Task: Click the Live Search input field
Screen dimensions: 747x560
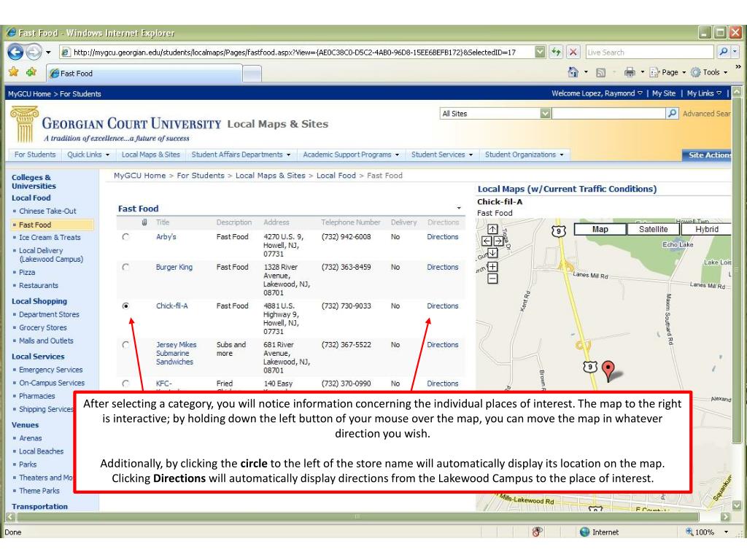Action: click(x=650, y=52)
